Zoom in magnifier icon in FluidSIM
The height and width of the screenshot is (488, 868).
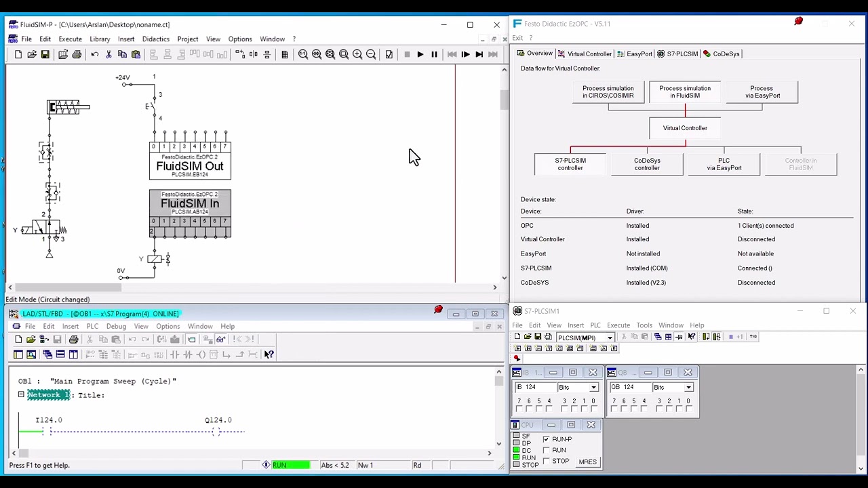click(x=357, y=54)
